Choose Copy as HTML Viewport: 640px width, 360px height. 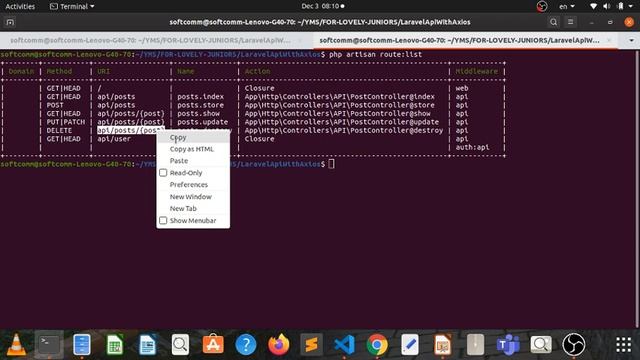point(193,149)
